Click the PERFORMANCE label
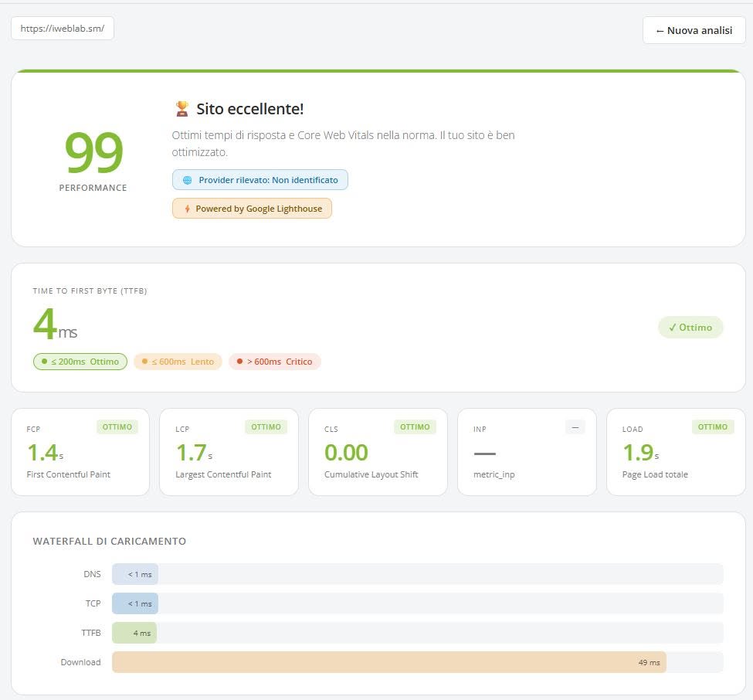This screenshot has height=700, width=753. (x=93, y=188)
